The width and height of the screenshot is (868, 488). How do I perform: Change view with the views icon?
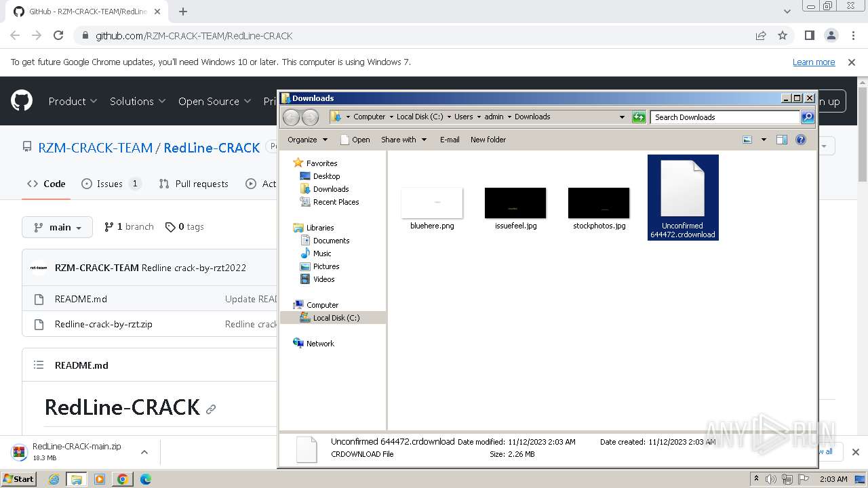click(747, 140)
